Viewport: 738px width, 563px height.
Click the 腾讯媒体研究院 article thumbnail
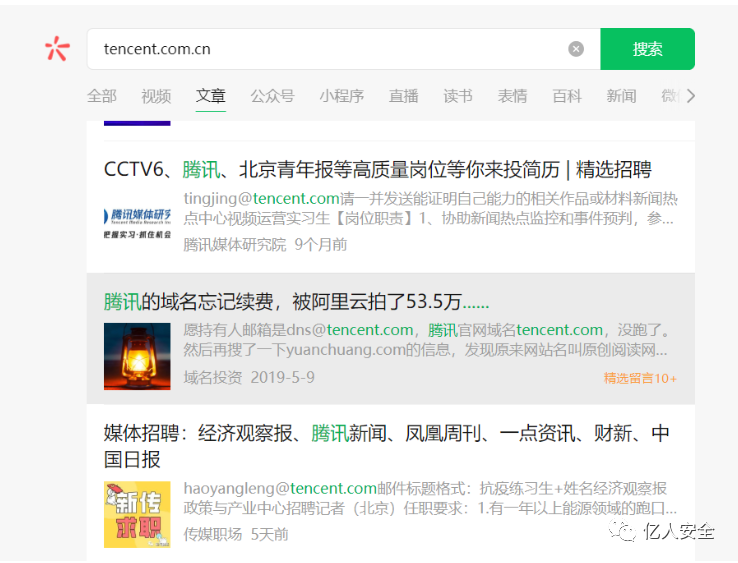tap(137, 224)
